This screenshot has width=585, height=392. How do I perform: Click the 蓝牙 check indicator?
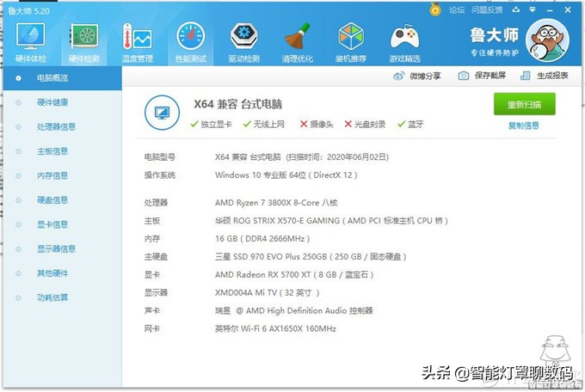pyautogui.click(x=410, y=124)
